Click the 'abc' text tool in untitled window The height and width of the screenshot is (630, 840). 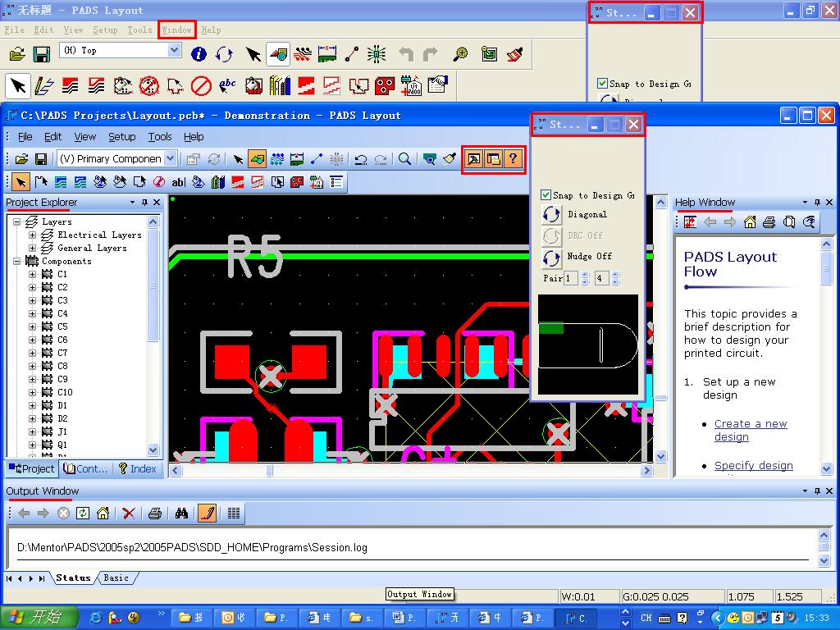coord(227,85)
